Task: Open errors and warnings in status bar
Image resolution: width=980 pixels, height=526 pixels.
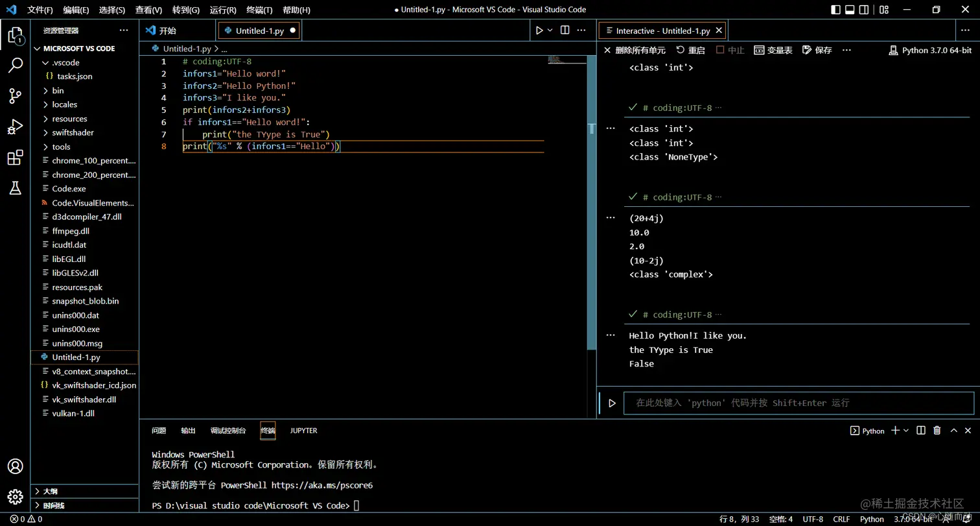Action: 27,519
